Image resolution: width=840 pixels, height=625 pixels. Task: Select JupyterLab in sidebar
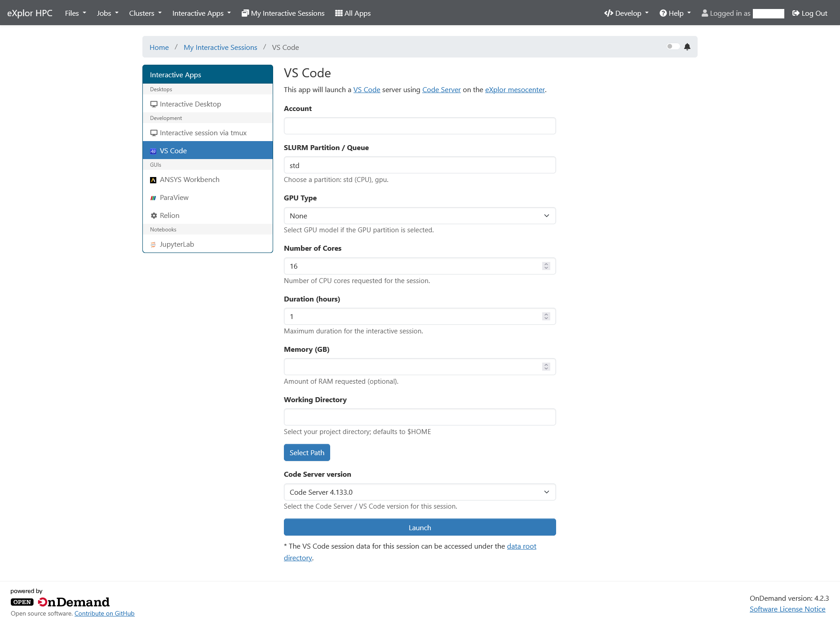pyautogui.click(x=208, y=244)
